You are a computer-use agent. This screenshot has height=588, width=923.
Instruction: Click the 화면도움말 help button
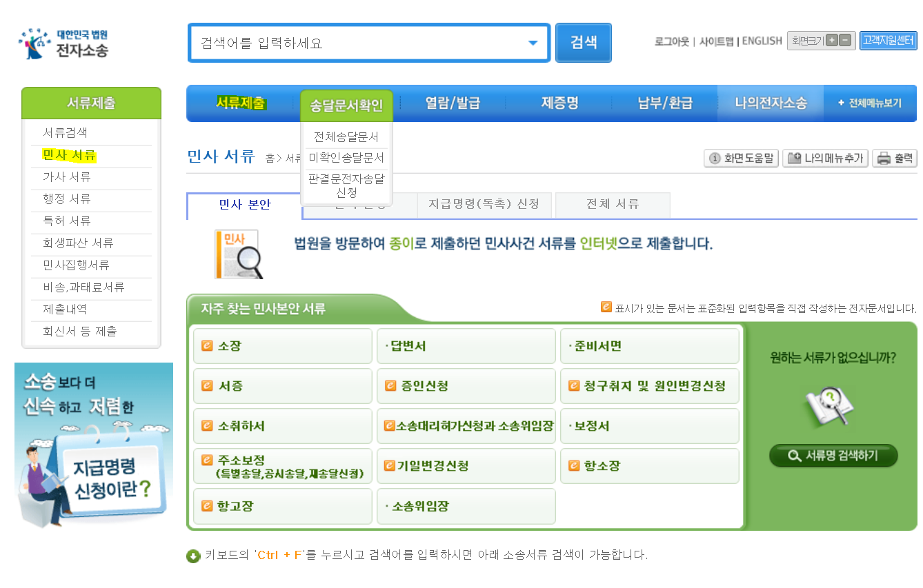[x=741, y=159]
